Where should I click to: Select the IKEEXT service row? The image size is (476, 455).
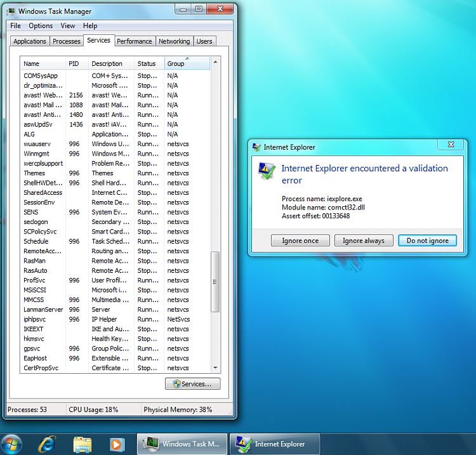(116, 329)
